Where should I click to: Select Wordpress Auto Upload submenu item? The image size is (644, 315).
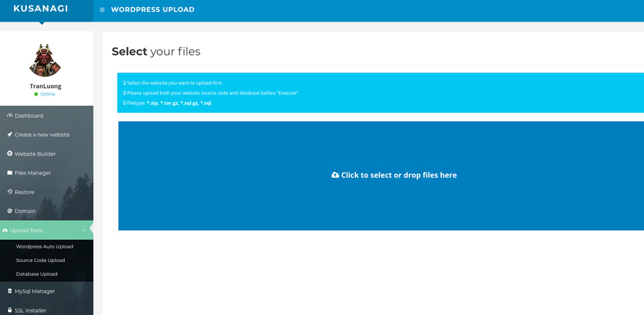[44, 246]
